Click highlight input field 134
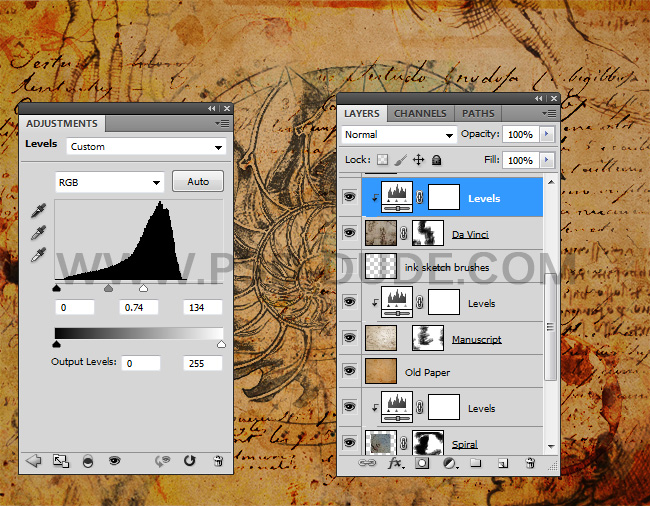The width and height of the screenshot is (650, 506). tap(203, 307)
